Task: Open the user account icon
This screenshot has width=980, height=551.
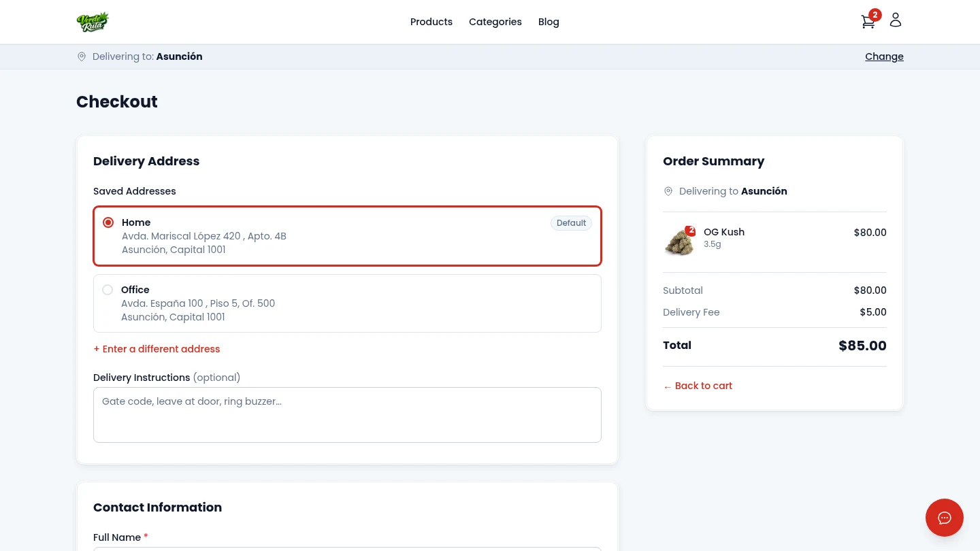Action: [896, 20]
